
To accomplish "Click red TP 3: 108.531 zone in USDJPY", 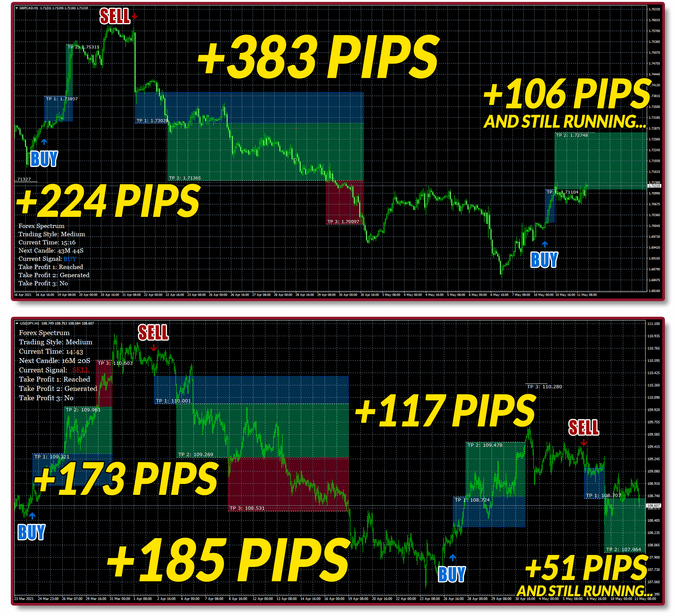I will tap(288, 484).
